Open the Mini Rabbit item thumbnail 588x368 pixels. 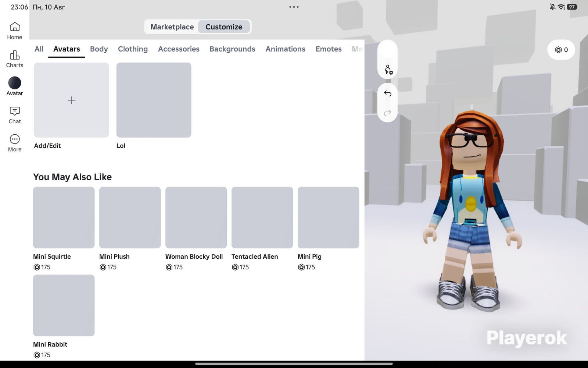pyautogui.click(x=64, y=305)
